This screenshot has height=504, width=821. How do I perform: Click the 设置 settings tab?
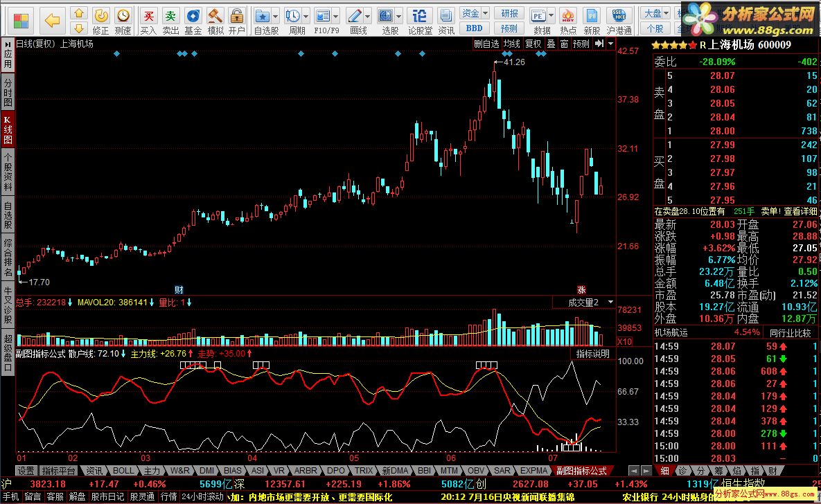26,471
